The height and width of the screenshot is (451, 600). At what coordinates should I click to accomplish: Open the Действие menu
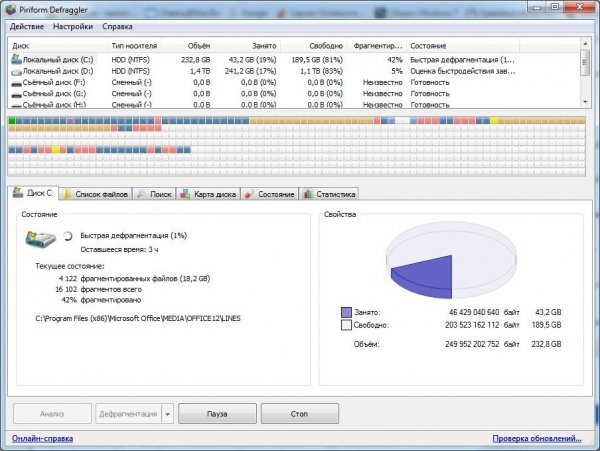(27, 26)
